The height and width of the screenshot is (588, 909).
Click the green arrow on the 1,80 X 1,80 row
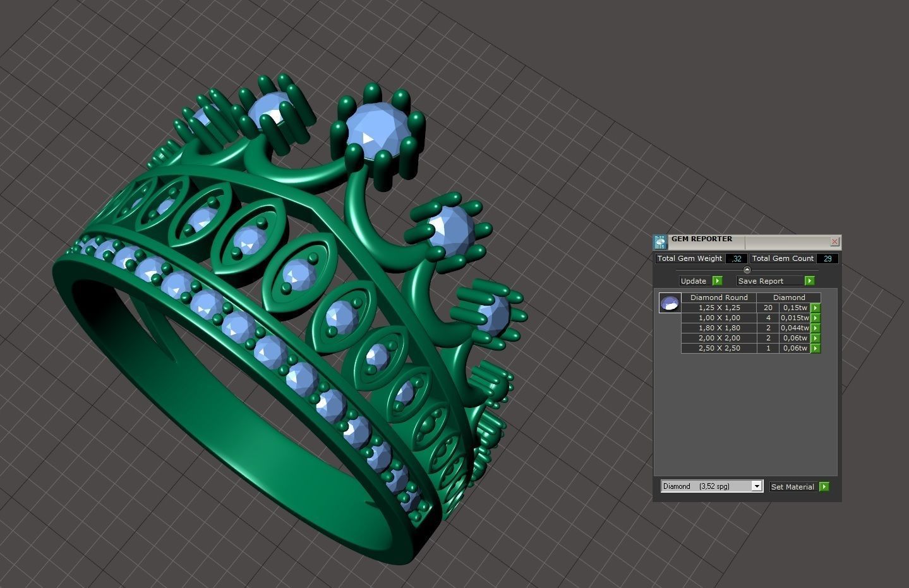(x=816, y=328)
